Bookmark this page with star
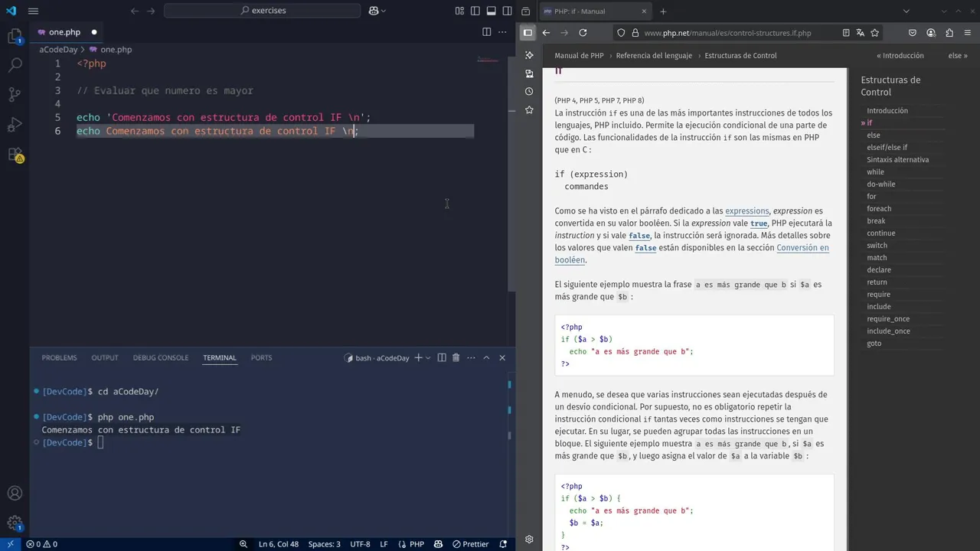 874,33
